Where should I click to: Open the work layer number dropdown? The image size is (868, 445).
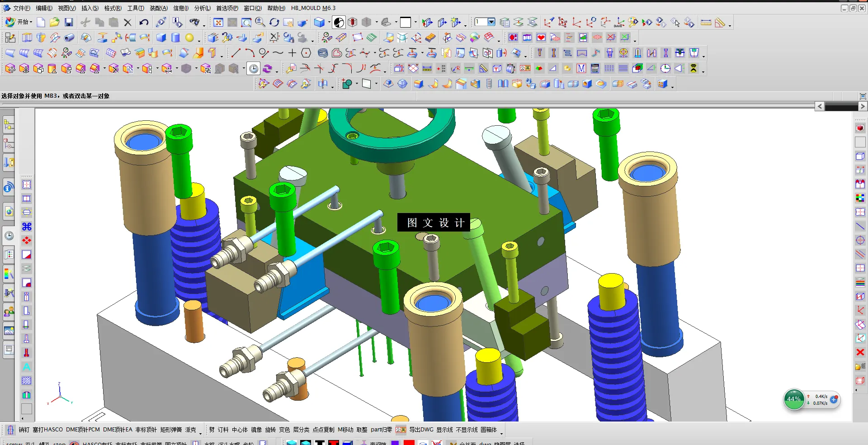point(491,22)
